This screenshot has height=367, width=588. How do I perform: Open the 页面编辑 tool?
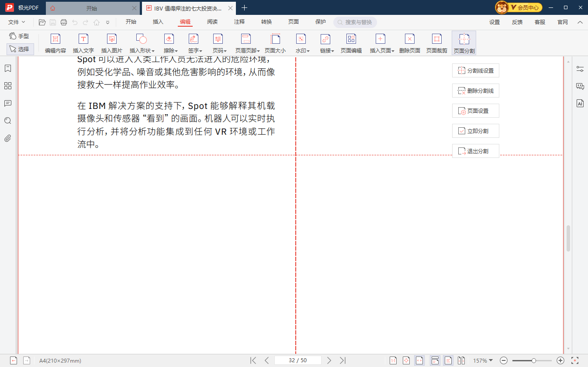pos(351,42)
